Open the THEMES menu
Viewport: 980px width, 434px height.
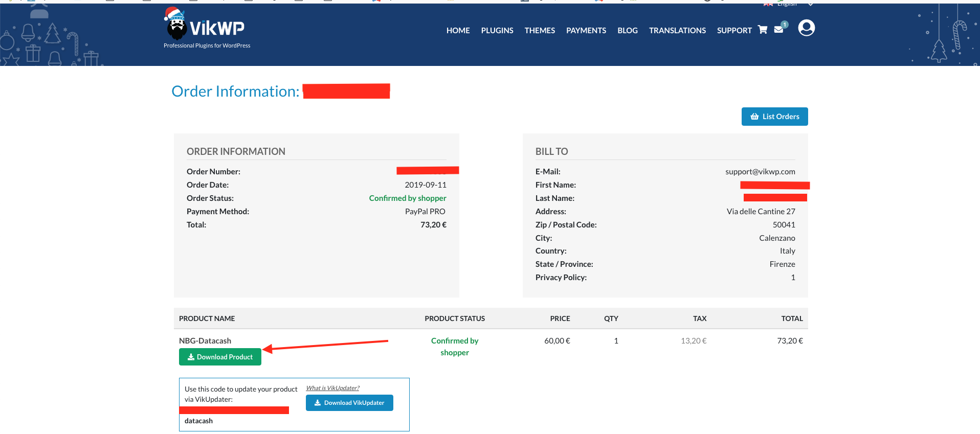540,31
